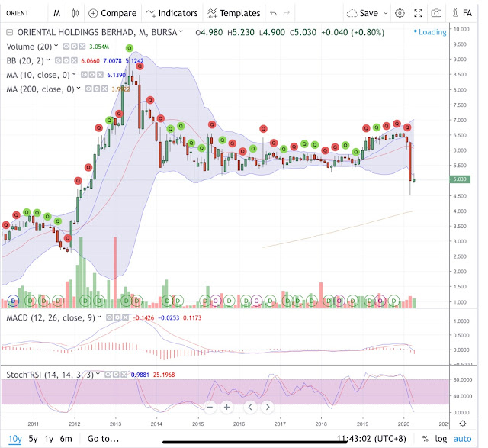The image size is (488, 448).
Task: Toggle log scale mode
Action: 441,439
